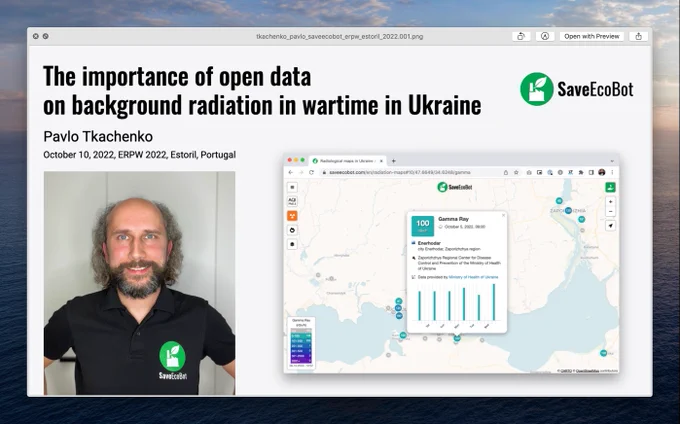Click the name text Pavlo Tkachenko
The height and width of the screenshot is (424, 680).
click(98, 137)
